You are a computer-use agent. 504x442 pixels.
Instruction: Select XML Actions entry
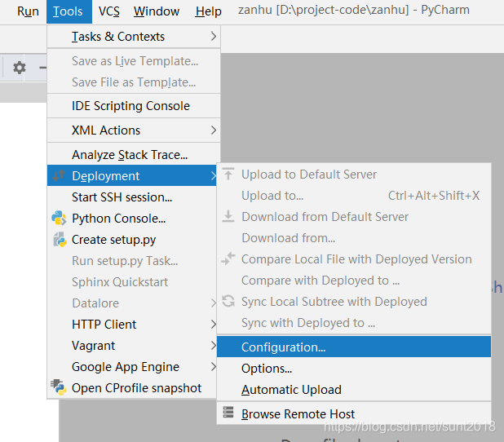134,130
